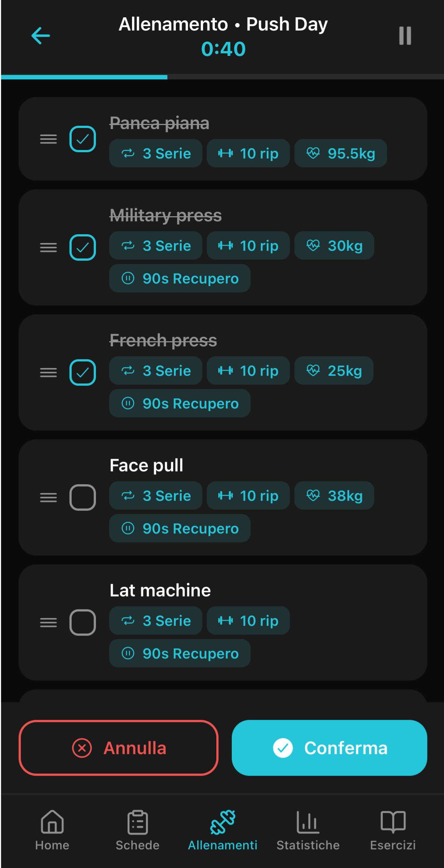
Task: Tap the 95.5kg weight chip
Action: tap(341, 153)
